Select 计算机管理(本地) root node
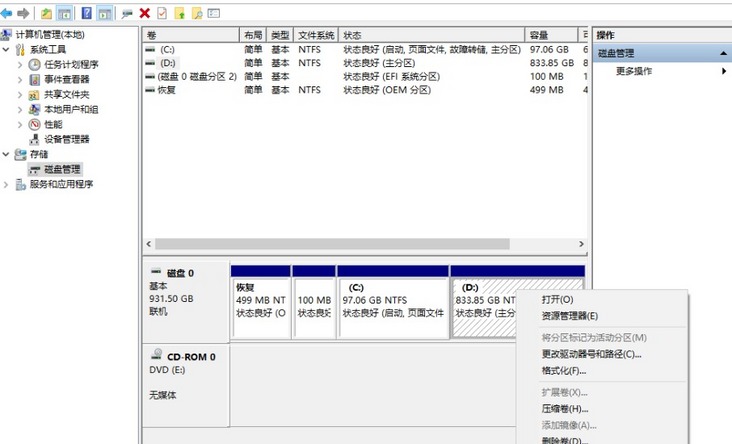 (x=50, y=35)
